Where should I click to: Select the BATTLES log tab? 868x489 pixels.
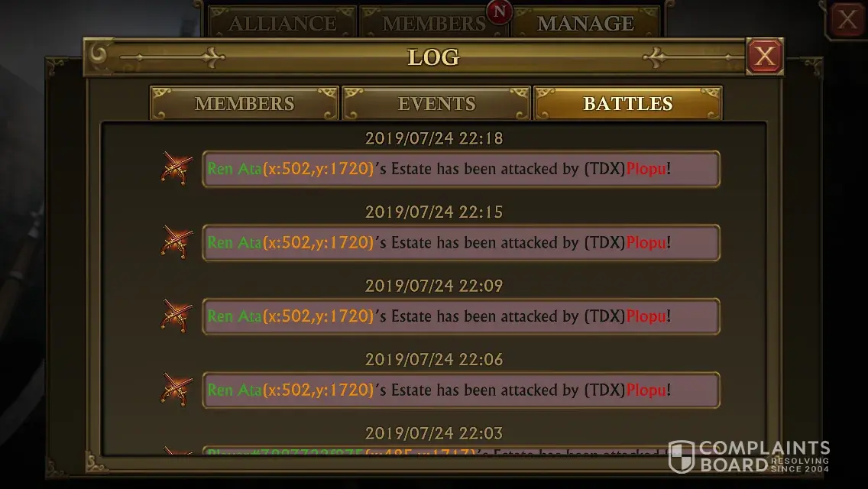click(x=628, y=103)
